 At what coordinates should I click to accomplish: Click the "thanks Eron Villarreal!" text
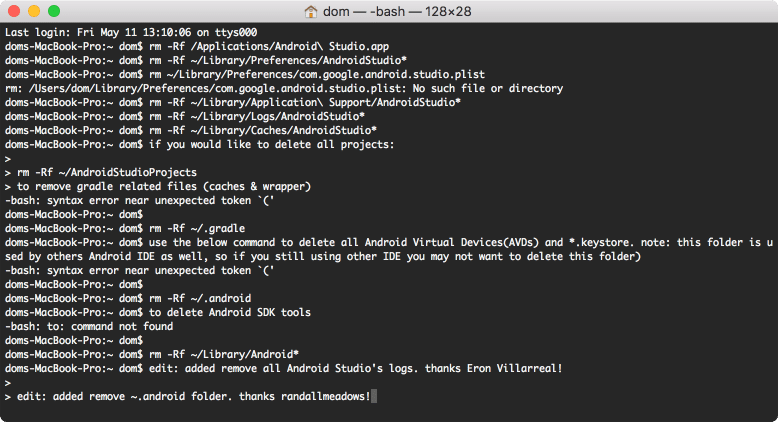point(489,368)
